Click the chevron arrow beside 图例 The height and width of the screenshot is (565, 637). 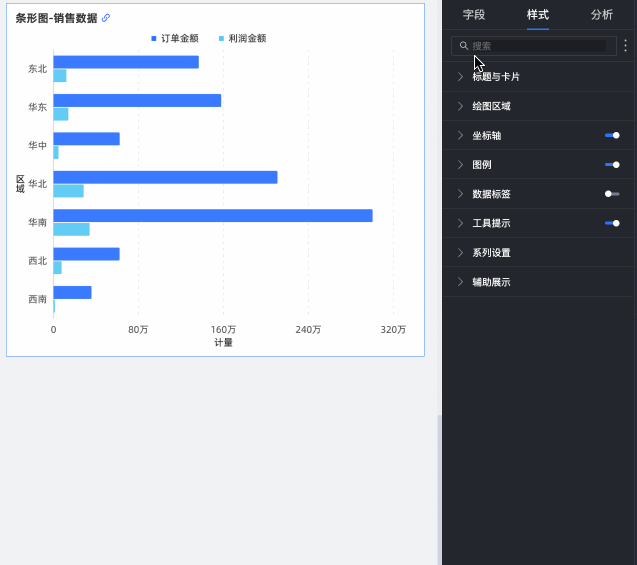pos(460,164)
